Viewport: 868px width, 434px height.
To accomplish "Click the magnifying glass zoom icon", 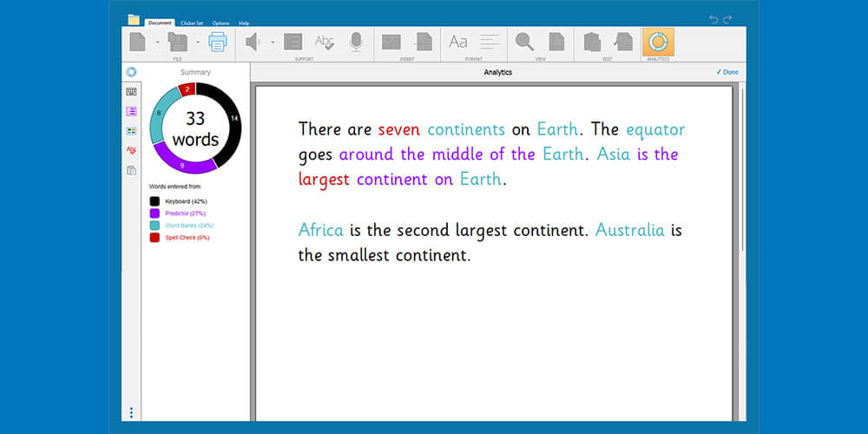I will point(524,42).
